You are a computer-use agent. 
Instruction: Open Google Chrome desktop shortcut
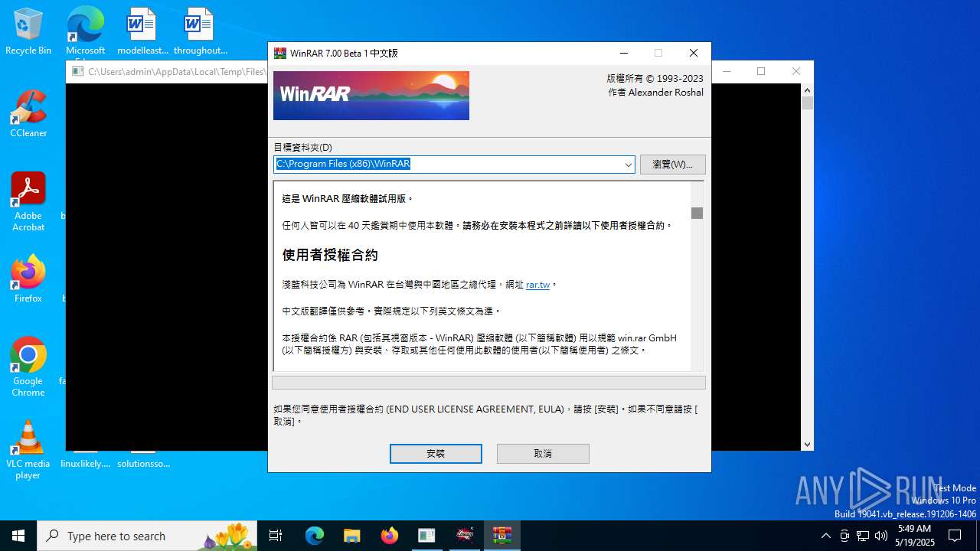point(28,367)
